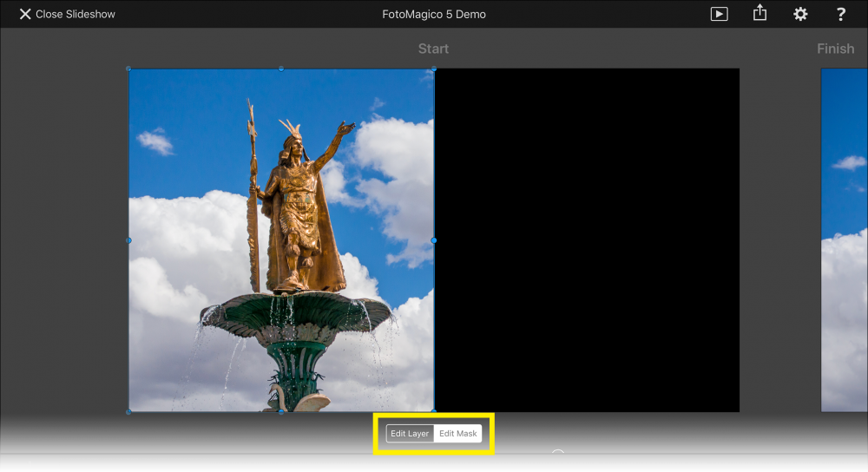Viewport: 868px width, 472px height.
Task: Click left-middle resize handle of layer
Action: [129, 240]
